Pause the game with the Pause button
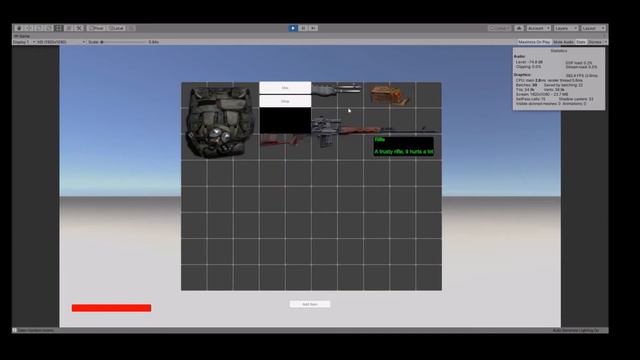640x360 pixels. tap(303, 28)
